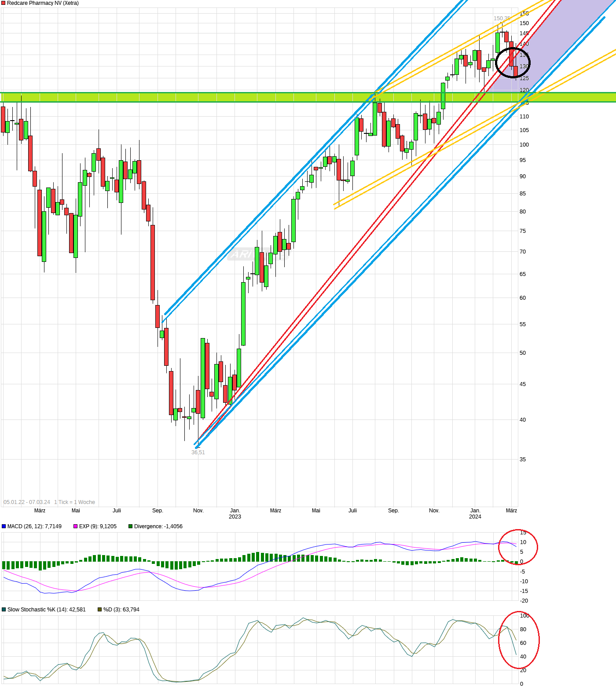Viewport: 616px width, 699px height.
Task: Select the Redcare Pharmacy NV (Xetra) title
Action: pyautogui.click(x=43, y=3)
